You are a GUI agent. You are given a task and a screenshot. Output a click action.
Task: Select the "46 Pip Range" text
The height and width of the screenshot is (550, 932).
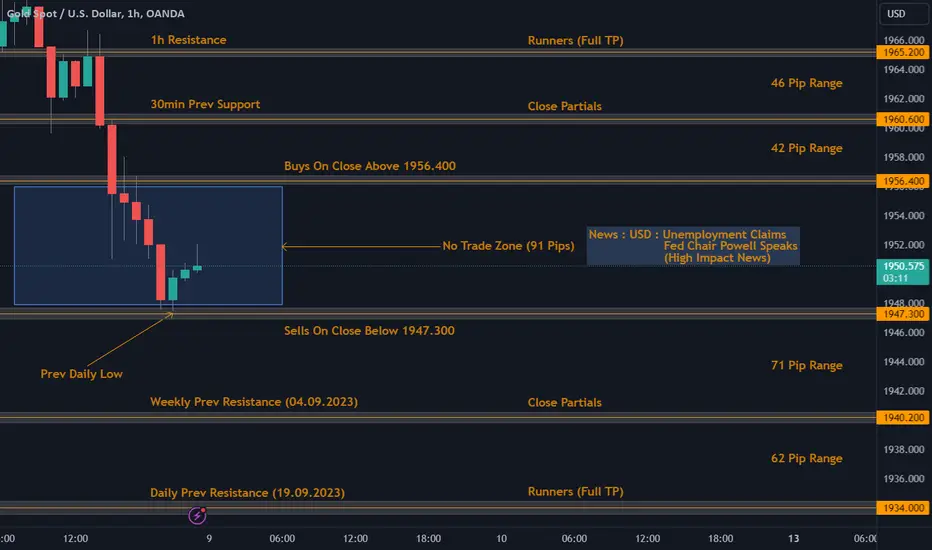[807, 83]
